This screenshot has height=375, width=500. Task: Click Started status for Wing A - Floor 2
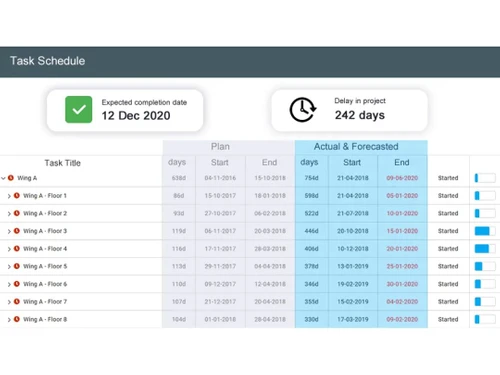pos(448,213)
